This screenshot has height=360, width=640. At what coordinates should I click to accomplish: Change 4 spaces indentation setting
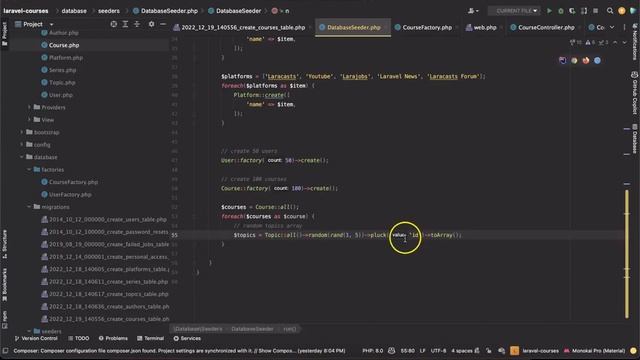pyautogui.click(x=462, y=351)
